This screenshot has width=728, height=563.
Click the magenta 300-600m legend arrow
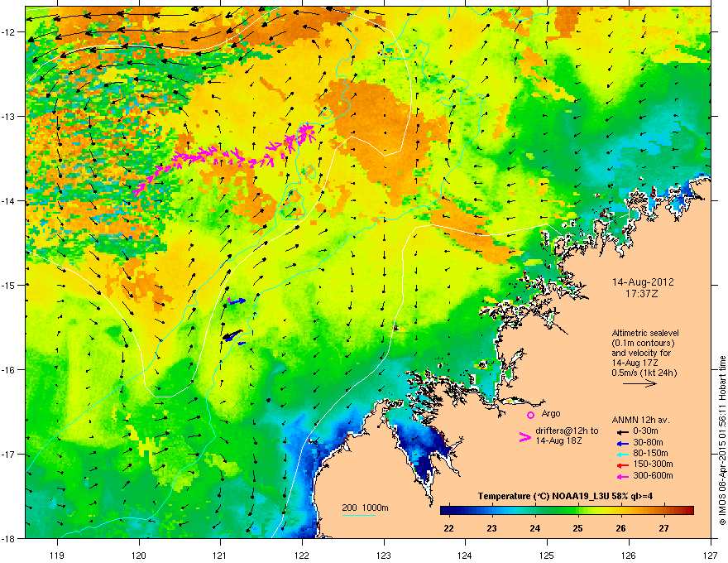point(623,476)
